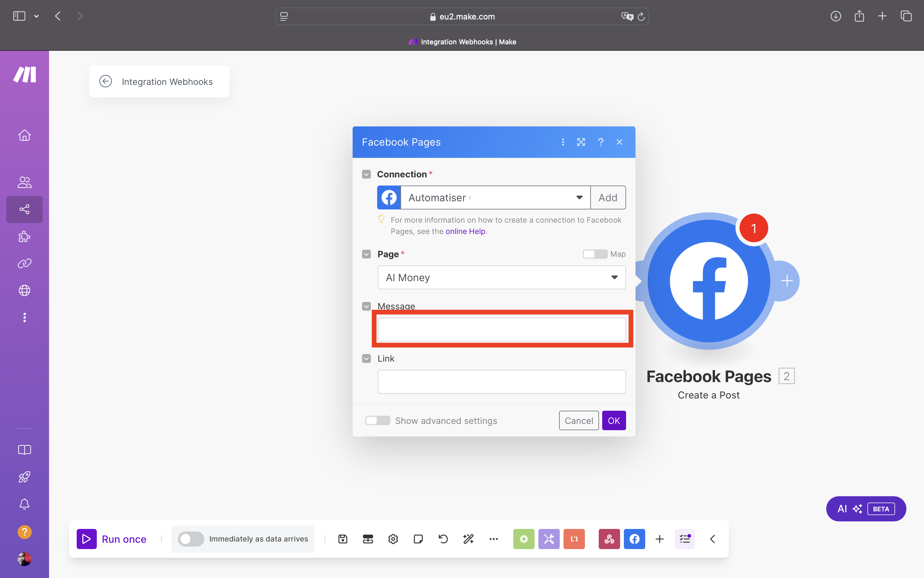Click the Run once button
924x578 pixels.
(112, 539)
